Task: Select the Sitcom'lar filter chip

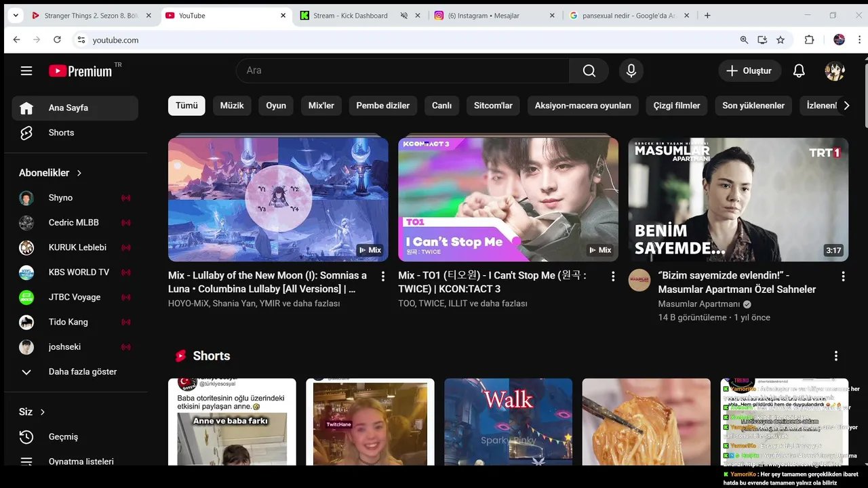Action: point(493,106)
